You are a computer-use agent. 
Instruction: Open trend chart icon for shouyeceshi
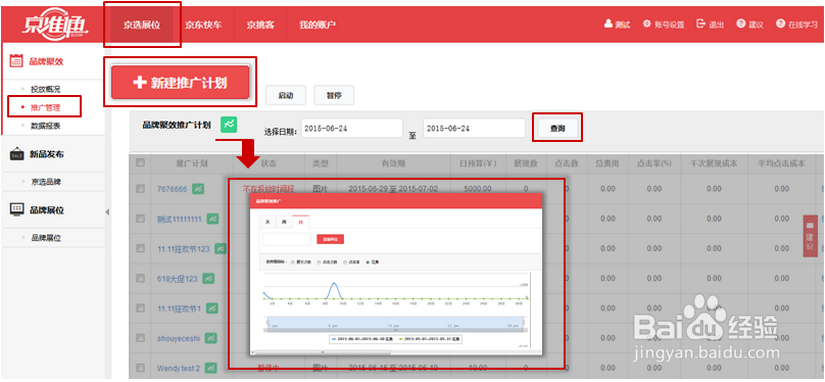(x=212, y=337)
